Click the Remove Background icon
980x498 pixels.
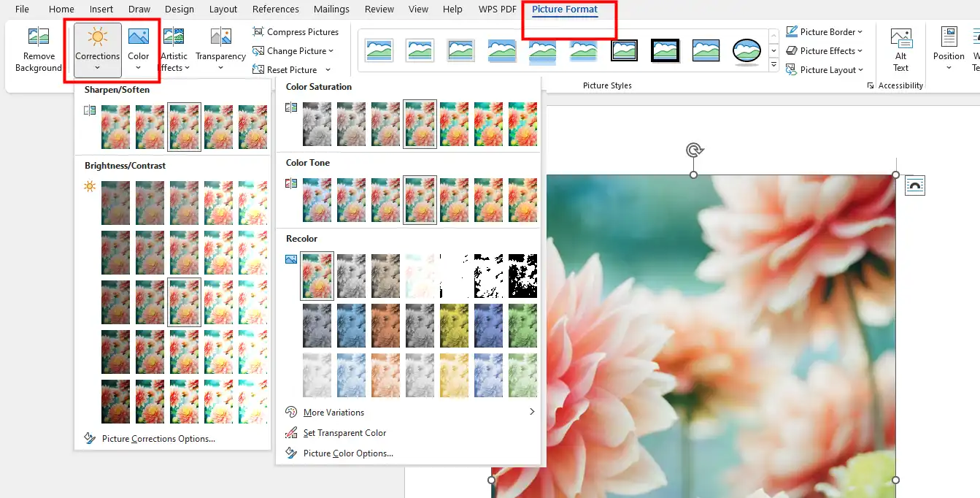point(38,38)
